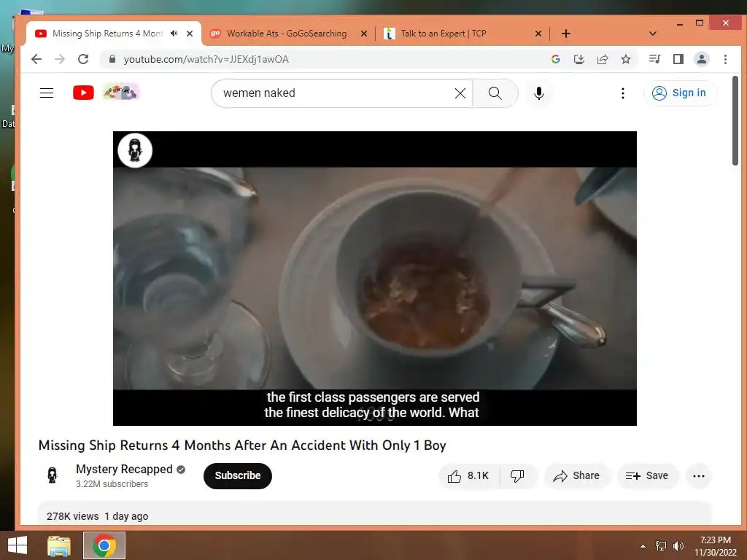Image resolution: width=747 pixels, height=560 pixels.
Task: Click the channel avatar overlay in video
Action: click(135, 150)
